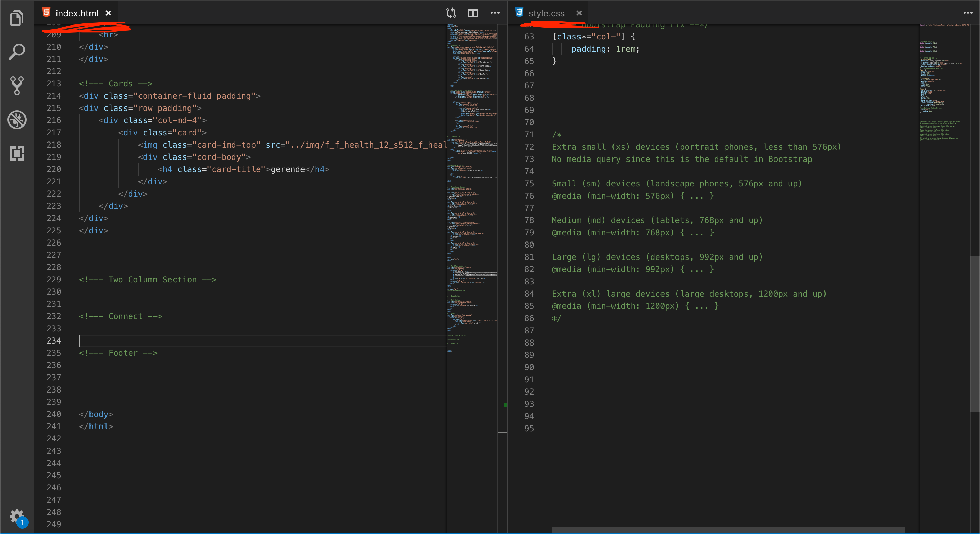
Task: Open the Extensions view
Action: point(17,154)
